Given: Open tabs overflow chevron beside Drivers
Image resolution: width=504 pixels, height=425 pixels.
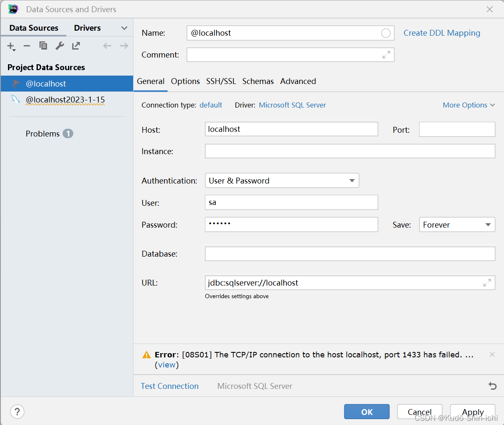Looking at the screenshot, I should 124,28.
